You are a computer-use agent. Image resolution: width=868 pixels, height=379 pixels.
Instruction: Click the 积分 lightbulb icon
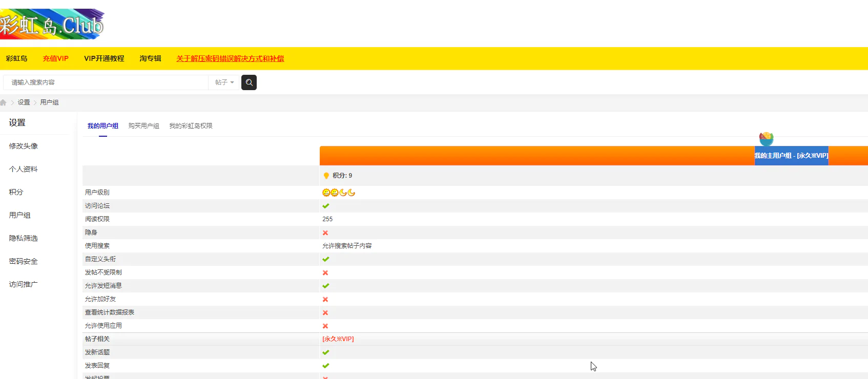coord(326,176)
